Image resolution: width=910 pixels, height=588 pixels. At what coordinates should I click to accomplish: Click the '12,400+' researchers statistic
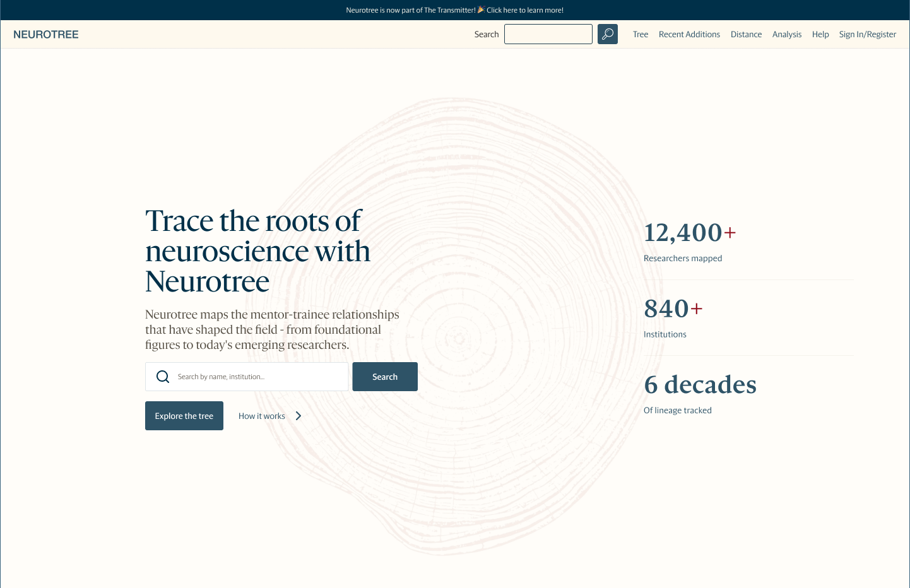point(690,233)
